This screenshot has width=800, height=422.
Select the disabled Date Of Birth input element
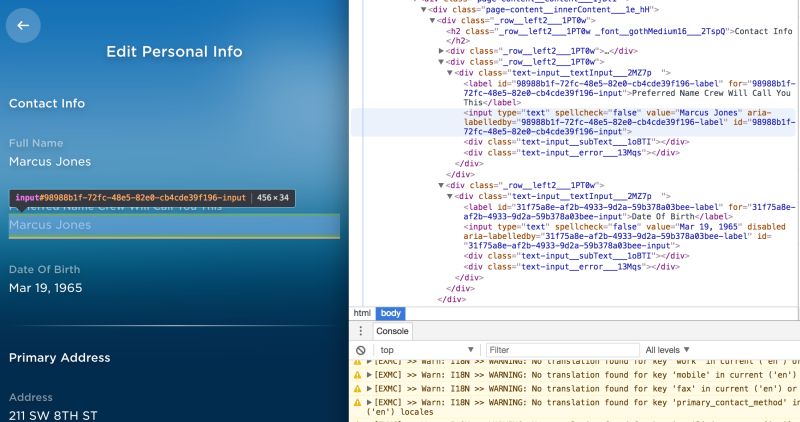click(x=624, y=236)
